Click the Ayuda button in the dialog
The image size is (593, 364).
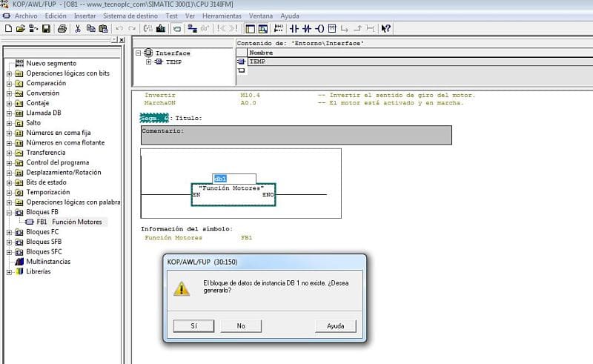pos(336,325)
